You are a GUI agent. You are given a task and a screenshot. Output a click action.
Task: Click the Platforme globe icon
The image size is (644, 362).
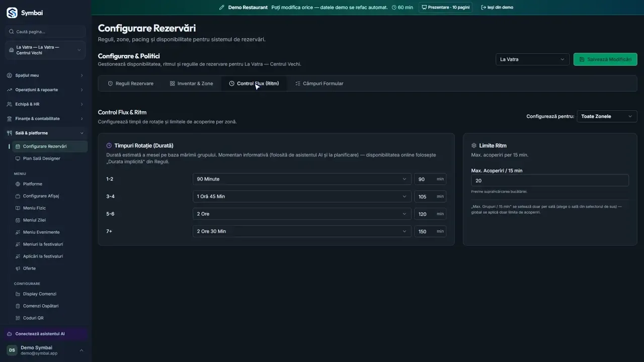pyautogui.click(x=18, y=184)
